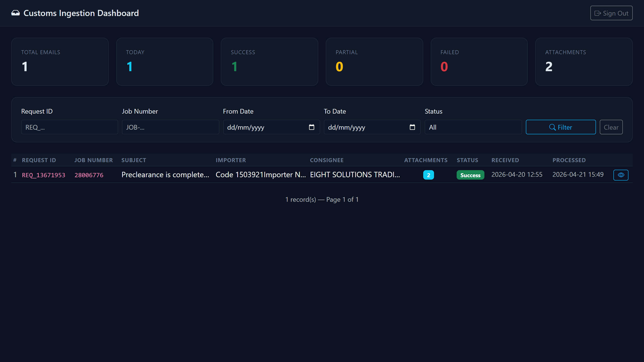Select the STATUS column header
Viewport: 644px width, 362px height.
pos(467,160)
